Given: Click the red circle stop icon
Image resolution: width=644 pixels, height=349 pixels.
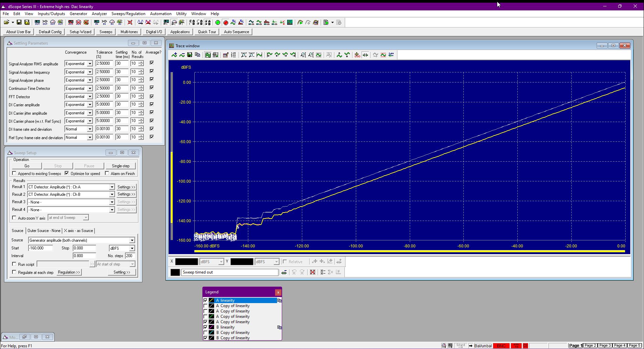Looking at the screenshot, I should pyautogui.click(x=226, y=22).
